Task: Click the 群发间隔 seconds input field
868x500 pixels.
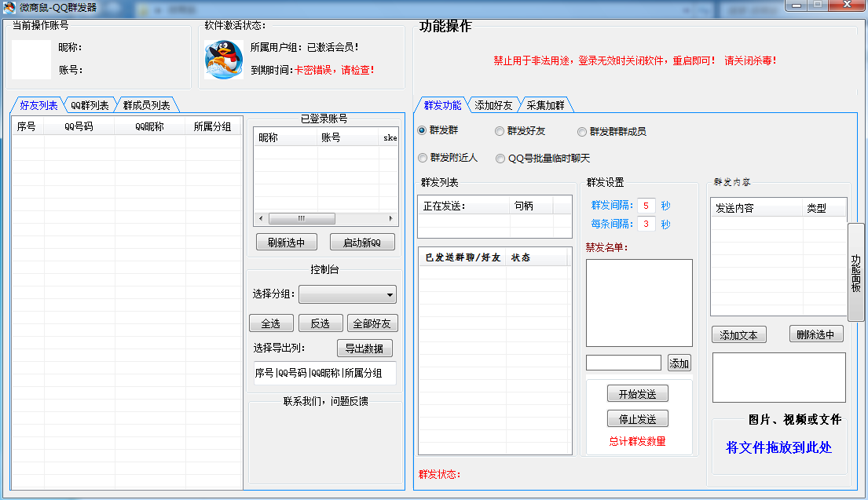Action: pos(646,205)
